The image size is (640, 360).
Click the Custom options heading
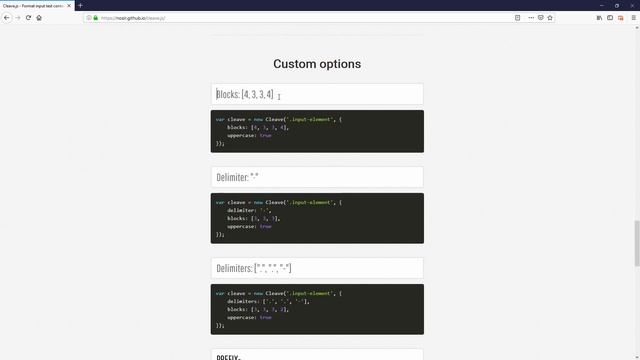pyautogui.click(x=317, y=64)
